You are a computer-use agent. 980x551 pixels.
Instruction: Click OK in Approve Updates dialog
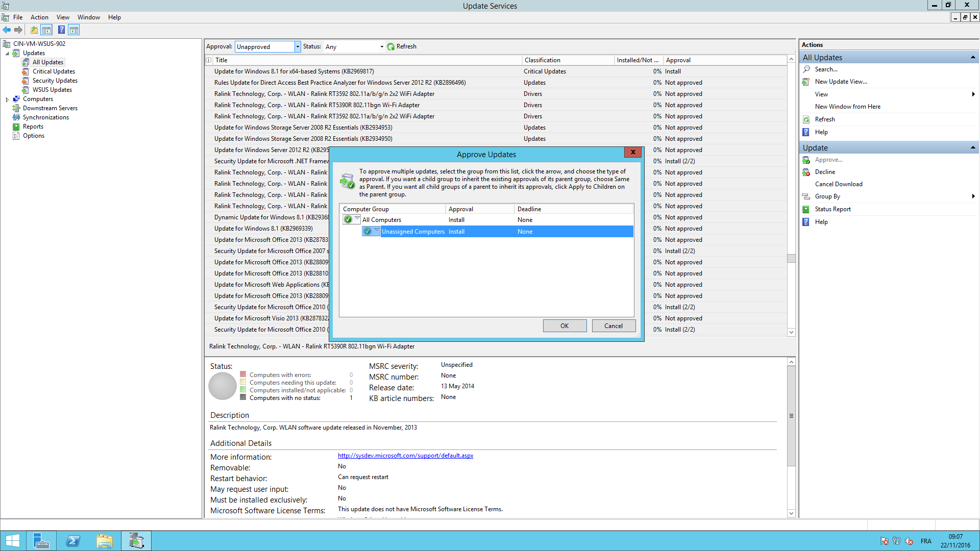click(x=565, y=326)
